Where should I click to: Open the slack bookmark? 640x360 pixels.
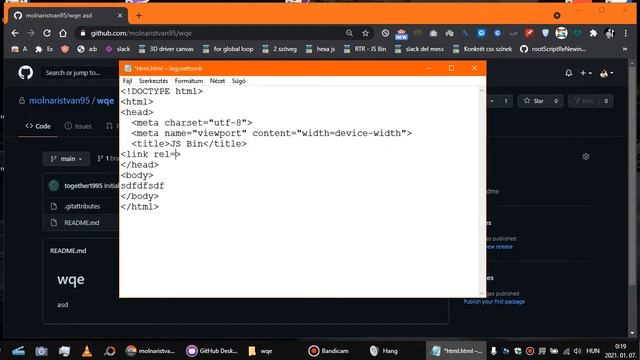118,49
